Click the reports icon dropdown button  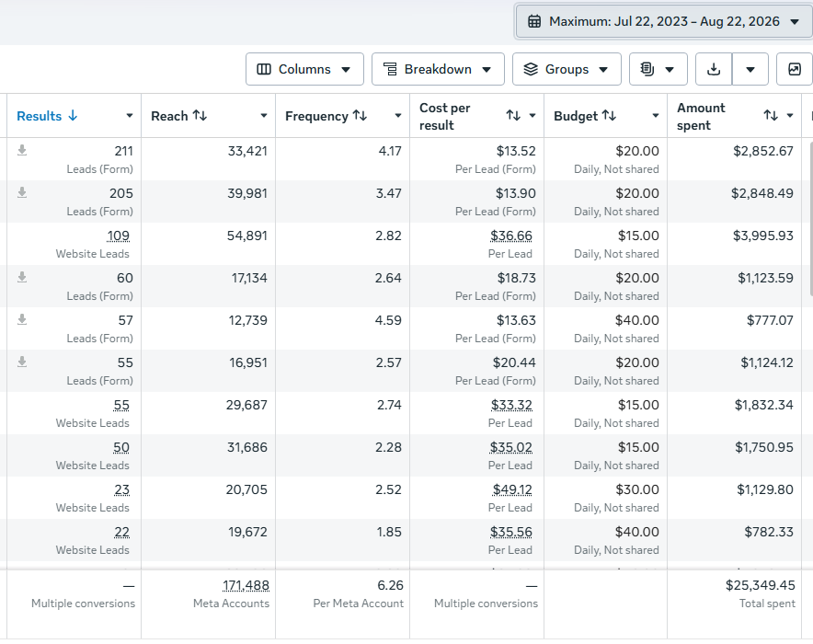point(658,69)
